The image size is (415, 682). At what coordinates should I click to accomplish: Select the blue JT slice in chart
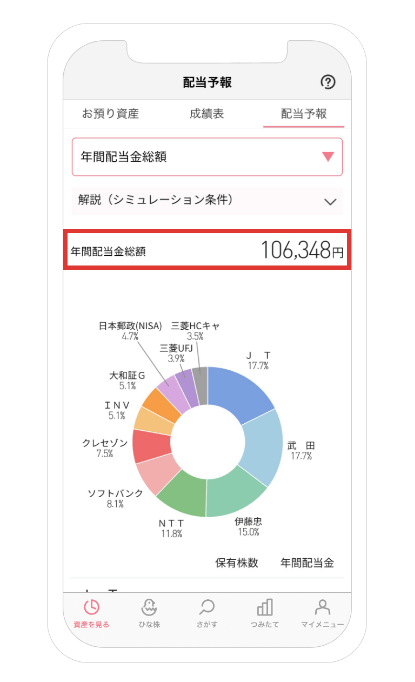pyautogui.click(x=239, y=391)
